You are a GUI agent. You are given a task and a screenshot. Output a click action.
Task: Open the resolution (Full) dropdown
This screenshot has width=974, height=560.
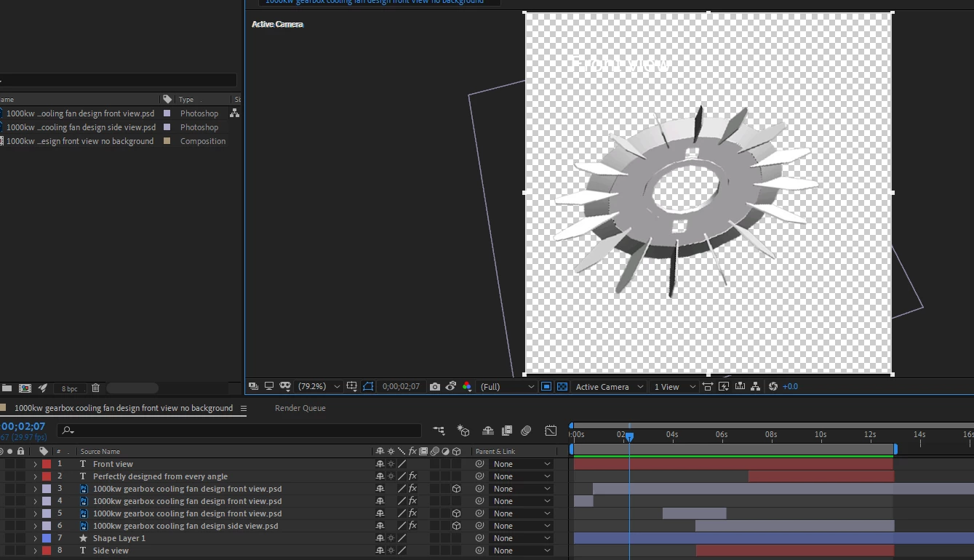coord(507,387)
